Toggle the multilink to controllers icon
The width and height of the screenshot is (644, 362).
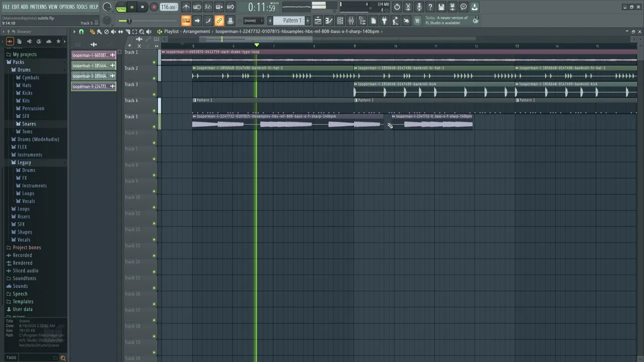click(219, 21)
